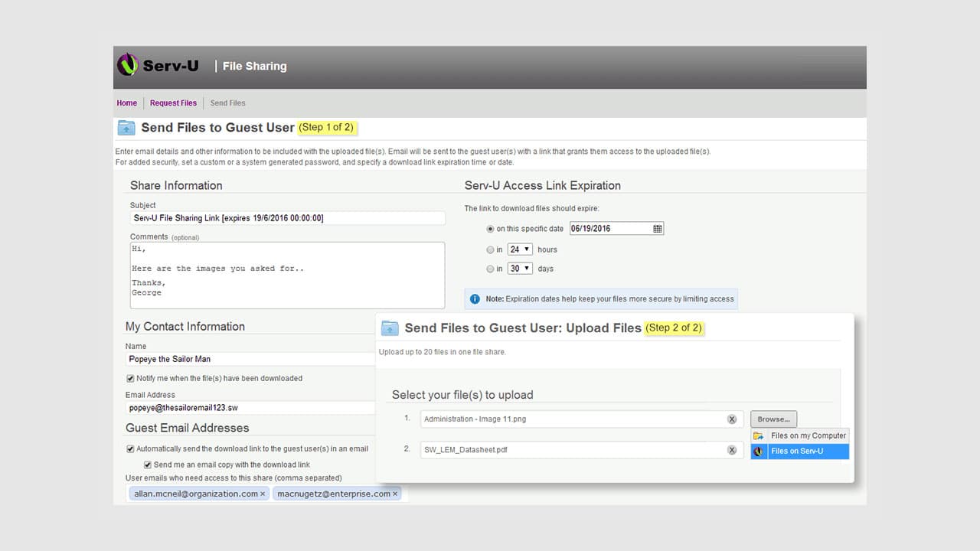Click the Email Address input field
This screenshot has height=551, width=980.
(250, 408)
